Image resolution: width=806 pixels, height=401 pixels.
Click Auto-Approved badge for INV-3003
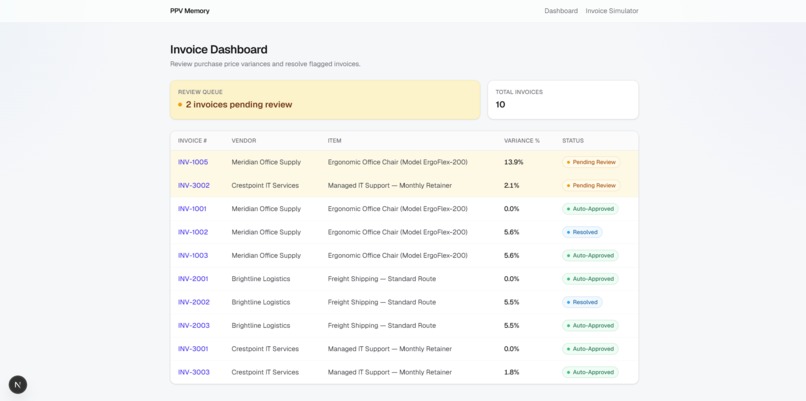coord(590,372)
